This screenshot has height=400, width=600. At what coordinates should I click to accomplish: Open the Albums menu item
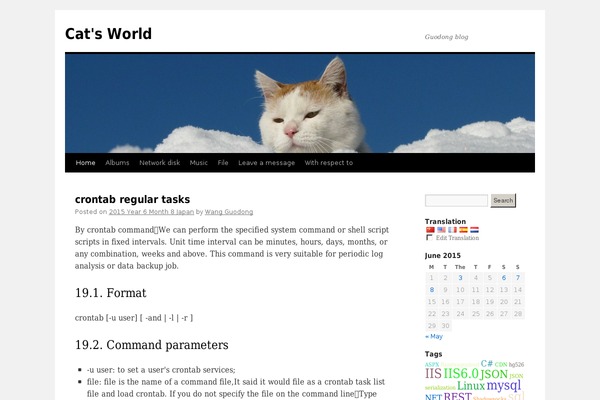point(117,163)
